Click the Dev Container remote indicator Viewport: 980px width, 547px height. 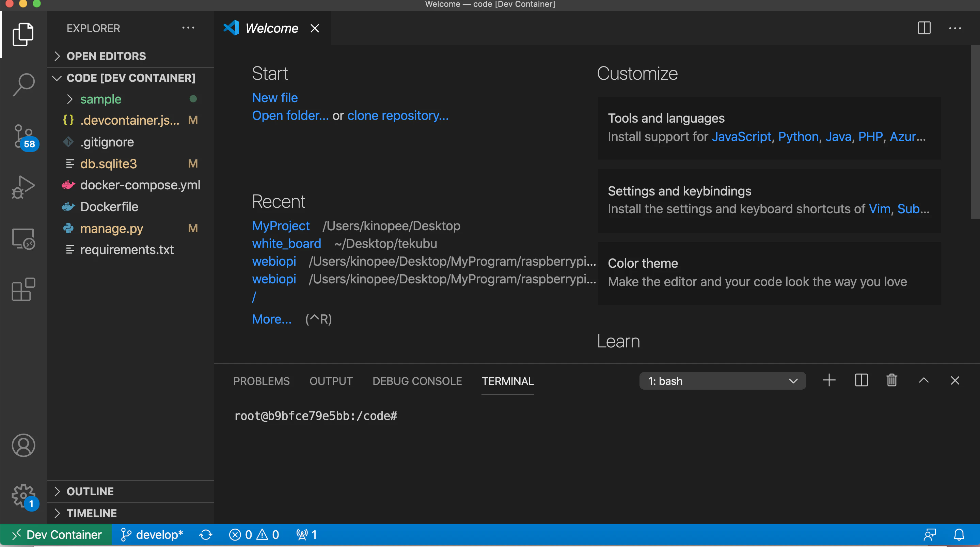click(x=56, y=535)
